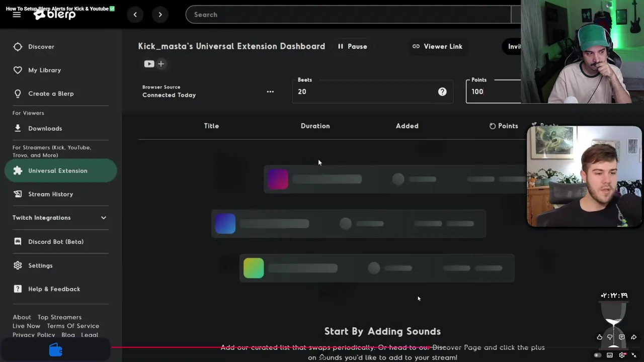Click into the Search field
The width and height of the screenshot is (644, 362).
coord(348,15)
